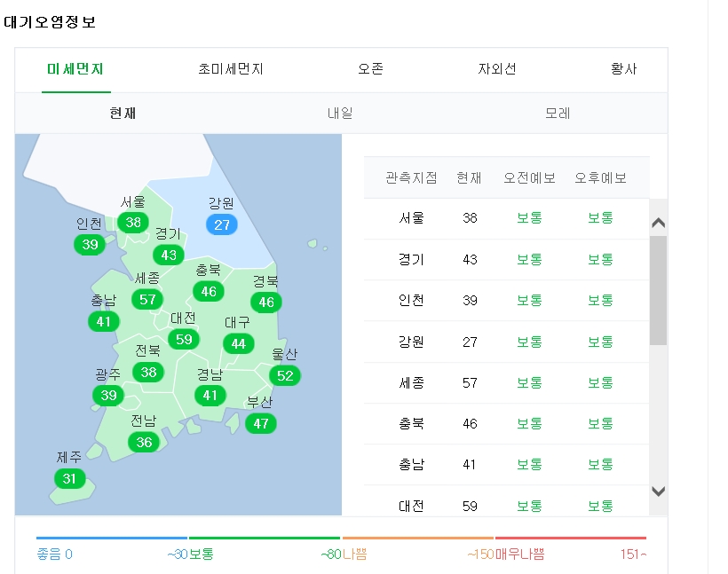
Task: Click the 좋음 0 legend label
Action: tap(55, 554)
